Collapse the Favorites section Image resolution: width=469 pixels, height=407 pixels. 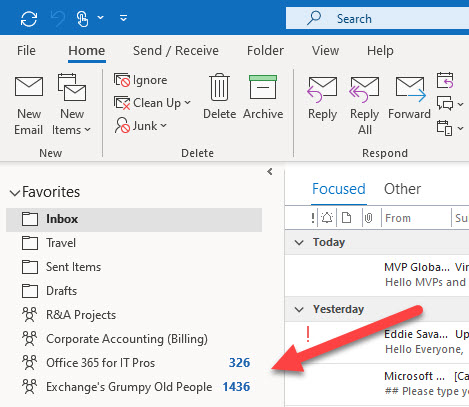point(15,193)
